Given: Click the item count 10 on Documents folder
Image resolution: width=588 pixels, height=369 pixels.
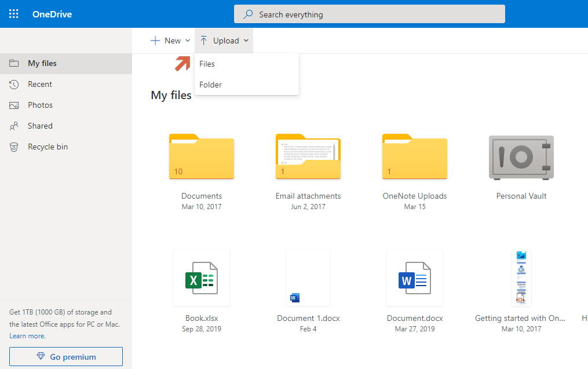Looking at the screenshot, I should click(x=178, y=171).
